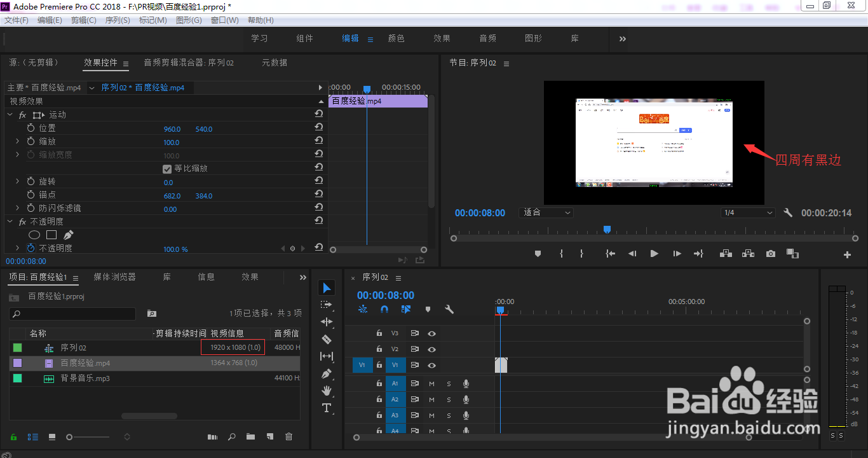
Task: Click New Bin folder icon in Project panel
Action: (251, 436)
